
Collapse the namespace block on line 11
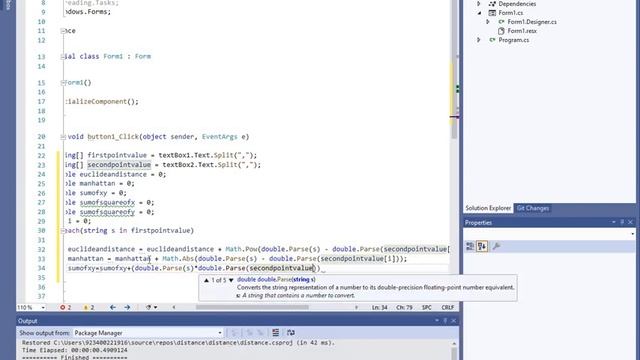tap(63, 31)
